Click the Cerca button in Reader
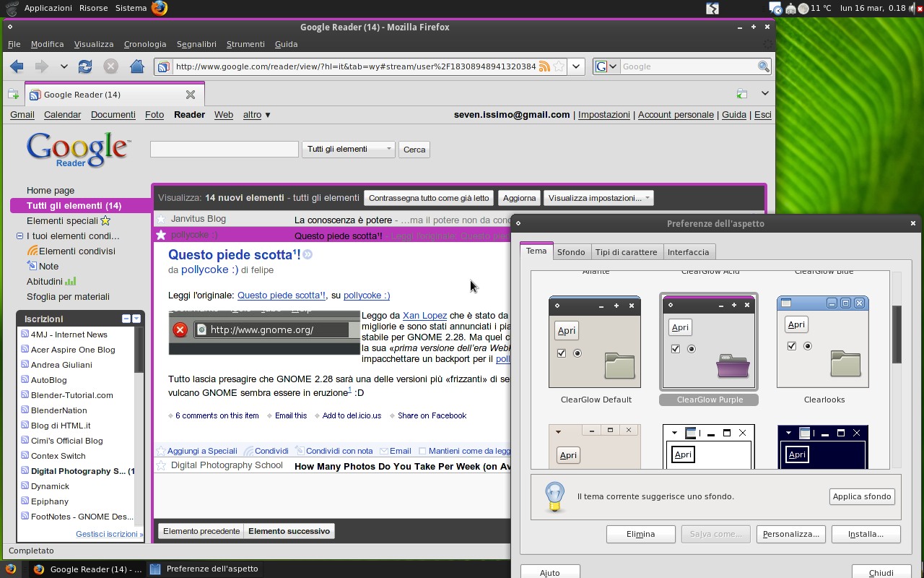The image size is (924, 578). click(x=414, y=150)
